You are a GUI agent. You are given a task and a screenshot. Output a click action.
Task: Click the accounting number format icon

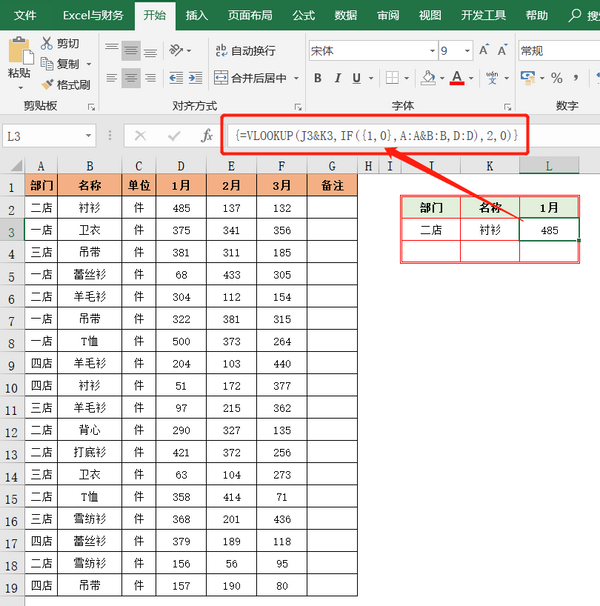coord(528,78)
